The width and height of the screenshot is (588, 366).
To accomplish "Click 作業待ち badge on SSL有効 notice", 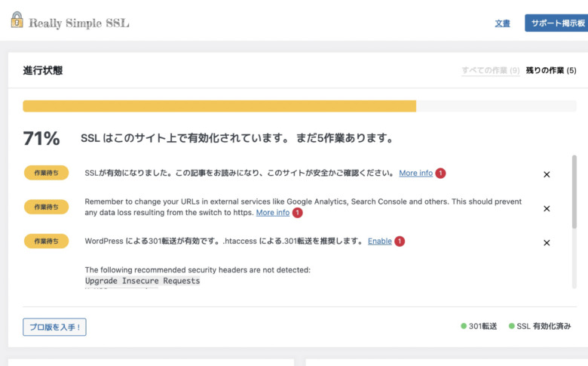I will point(47,173).
